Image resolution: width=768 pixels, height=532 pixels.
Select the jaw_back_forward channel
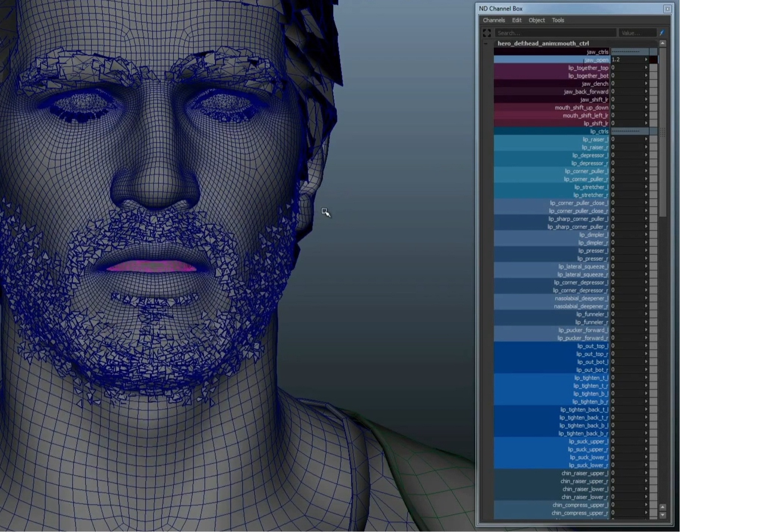coord(552,92)
